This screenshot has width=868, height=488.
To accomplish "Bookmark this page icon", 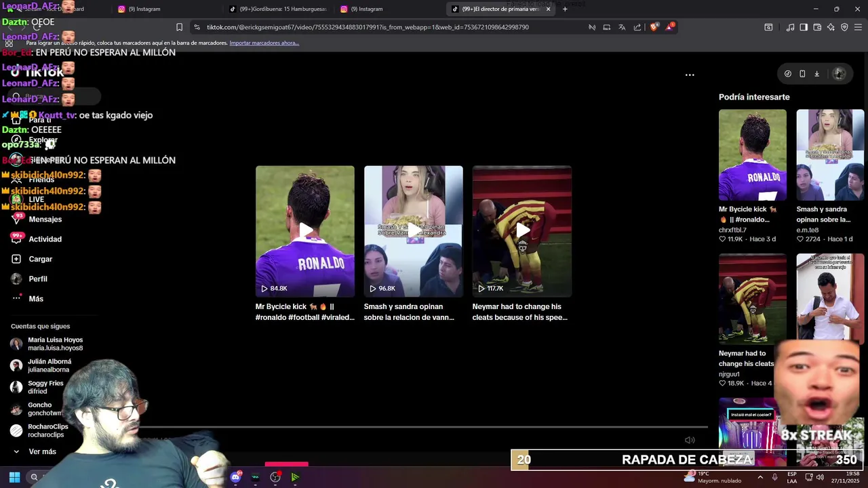I will [179, 27].
